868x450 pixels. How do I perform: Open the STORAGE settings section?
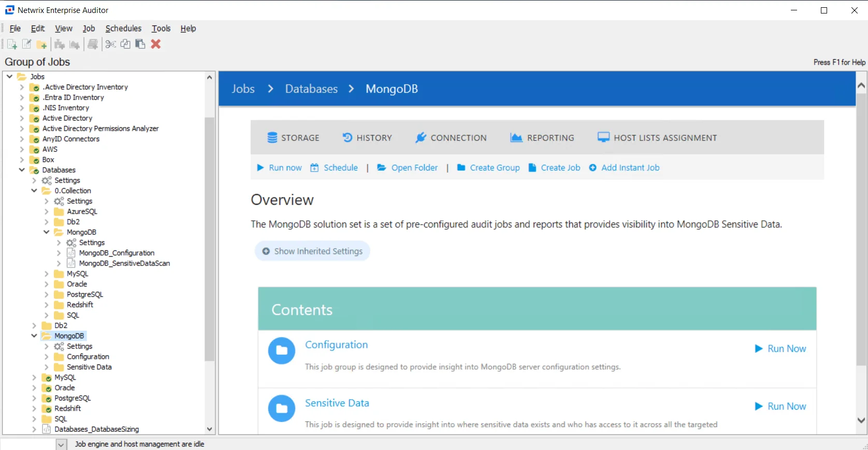(293, 138)
